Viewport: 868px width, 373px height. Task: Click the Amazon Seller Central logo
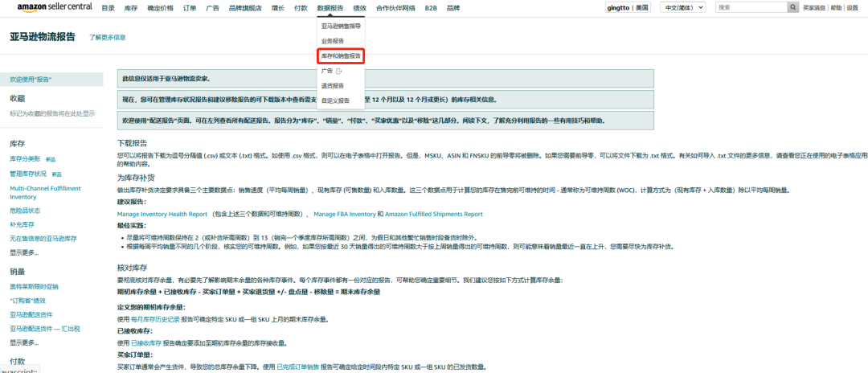click(55, 7)
